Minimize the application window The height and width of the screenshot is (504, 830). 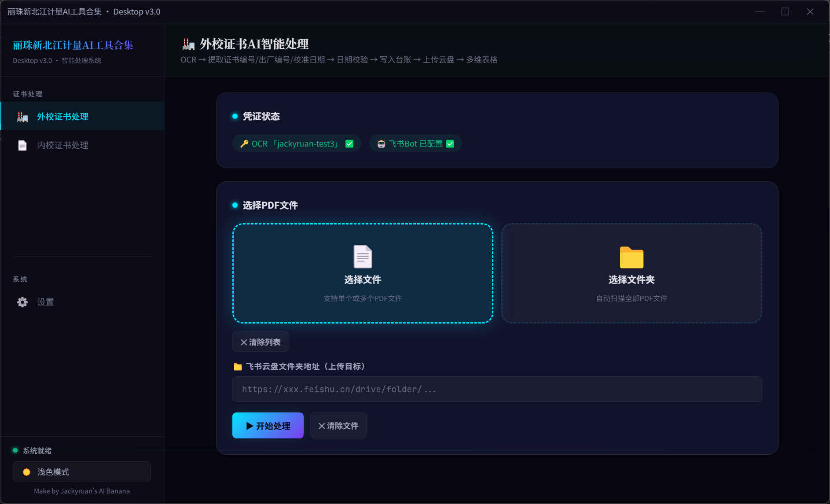760,11
